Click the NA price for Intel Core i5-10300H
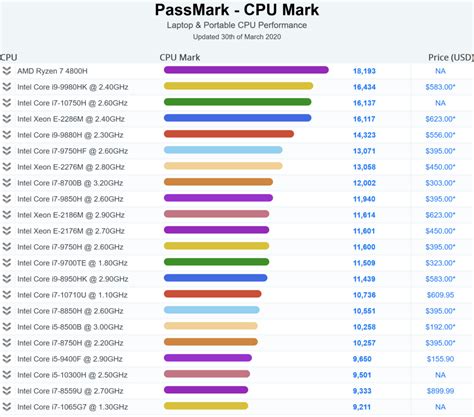The height and width of the screenshot is (417, 474). (x=440, y=375)
